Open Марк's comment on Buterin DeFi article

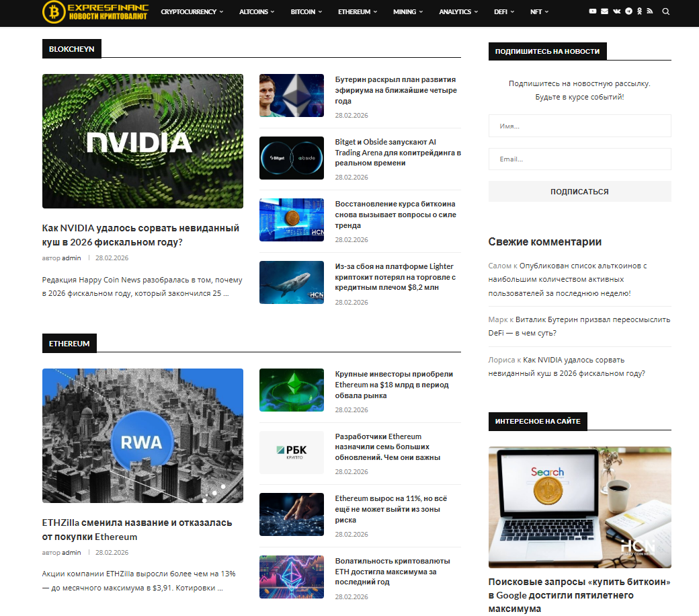579,326
